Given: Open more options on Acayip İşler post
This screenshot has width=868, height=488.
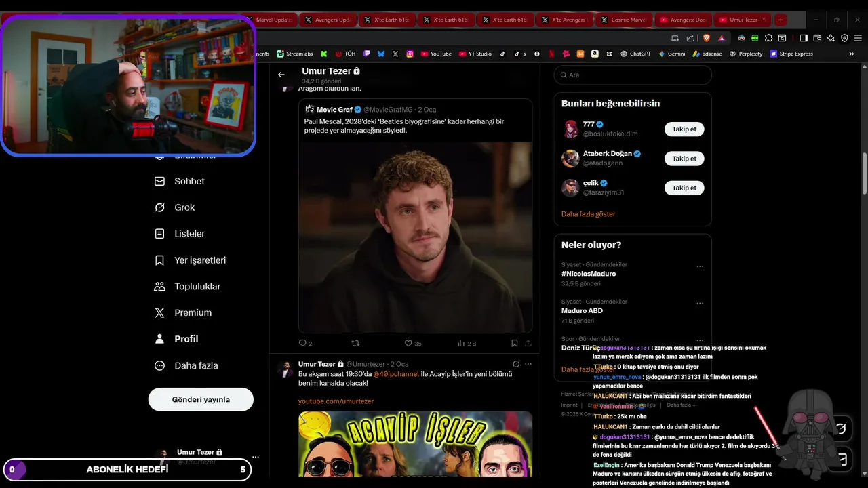Looking at the screenshot, I should tap(528, 364).
